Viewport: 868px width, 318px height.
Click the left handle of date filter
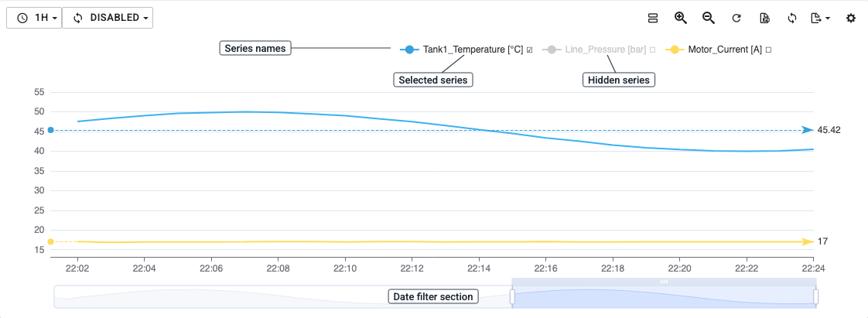(512, 297)
